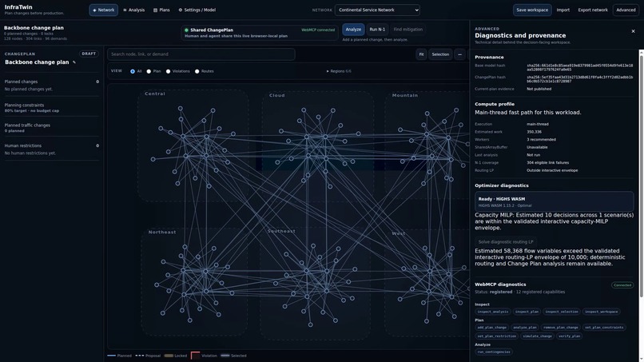Image resolution: width=644 pixels, height=362 pixels.
Task: Click the run_contingencies capability chip
Action: (494, 352)
